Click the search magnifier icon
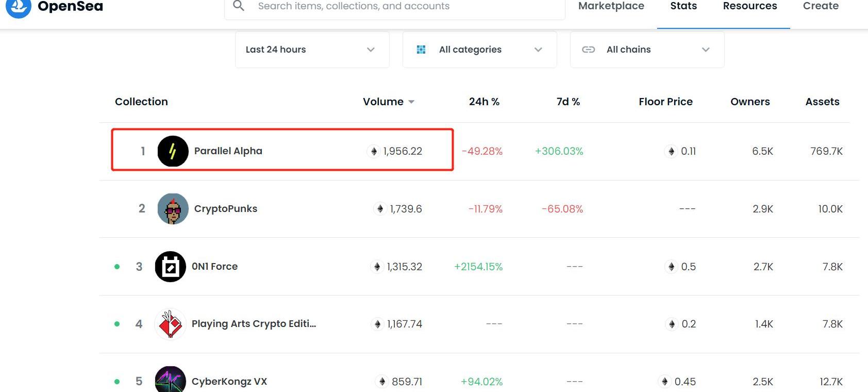Image resolution: width=868 pixels, height=392 pixels. coord(238,6)
